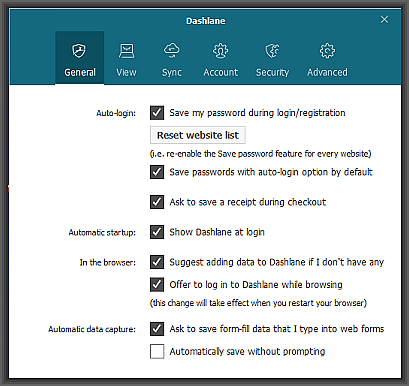Switch to the Sync tab label

click(x=172, y=73)
